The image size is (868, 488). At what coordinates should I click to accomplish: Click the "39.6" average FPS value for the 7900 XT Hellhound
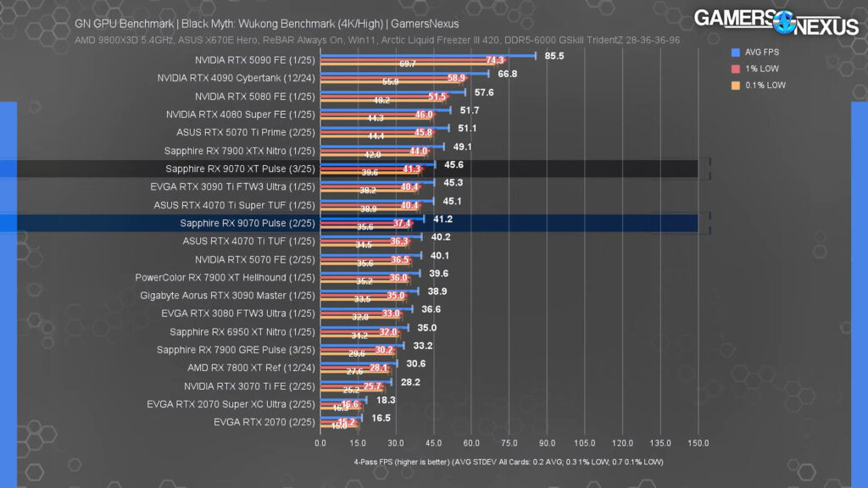438,274
